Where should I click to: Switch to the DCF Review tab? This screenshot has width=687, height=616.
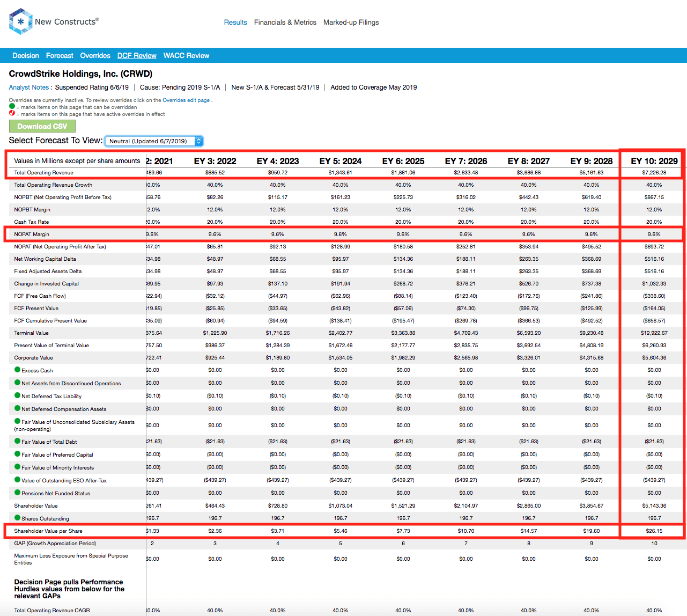[137, 56]
